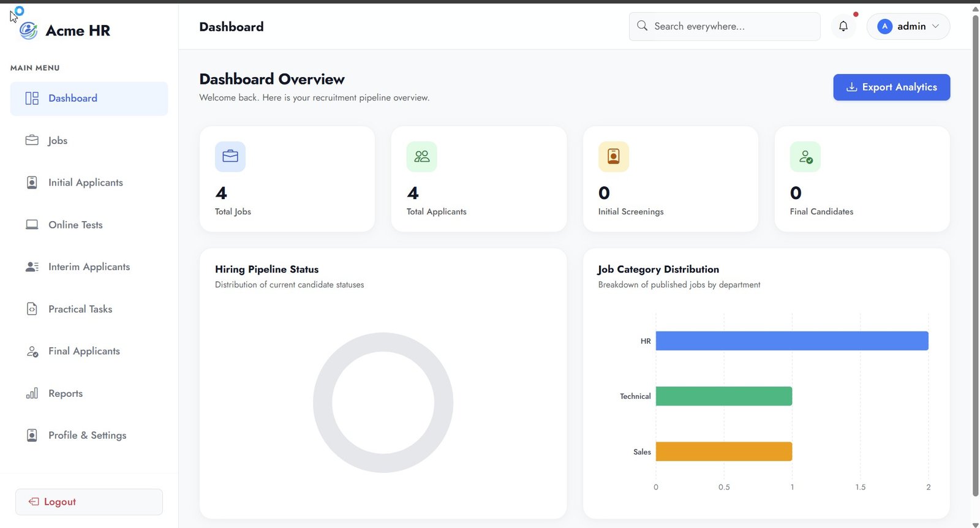The height and width of the screenshot is (528, 980).
Task: Click the Hiring Pipeline Status donut chart
Action: pos(383,402)
